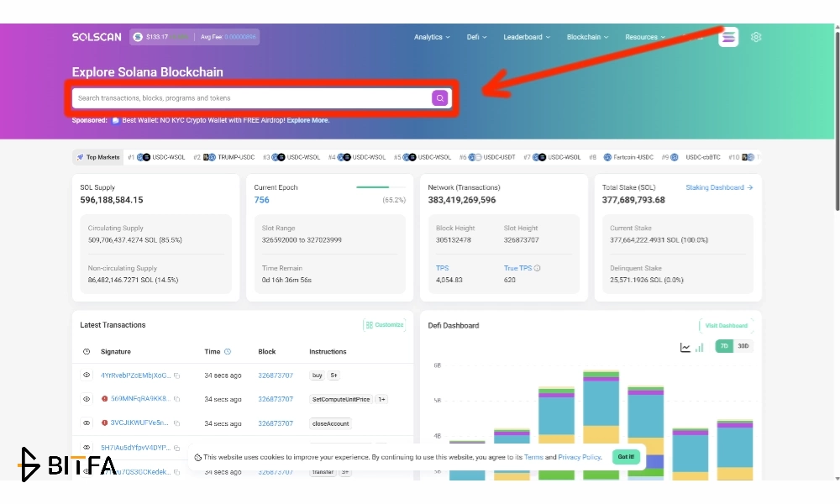Click the Top Markets rocket icon
Viewport: 840px width, 504px height.
click(80, 157)
